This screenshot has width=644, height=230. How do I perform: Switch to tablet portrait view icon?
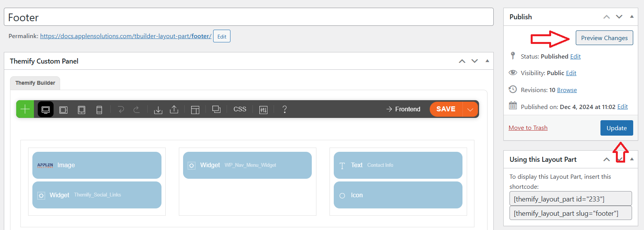click(x=81, y=110)
